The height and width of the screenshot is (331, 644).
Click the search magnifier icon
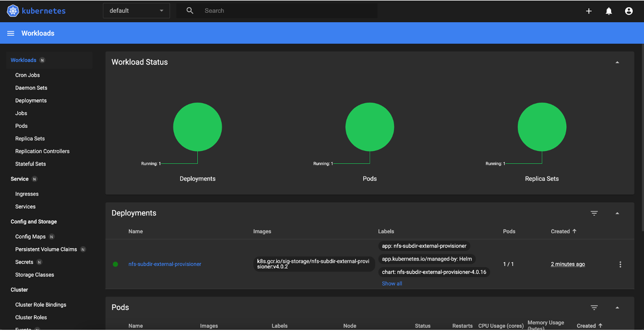coord(189,10)
